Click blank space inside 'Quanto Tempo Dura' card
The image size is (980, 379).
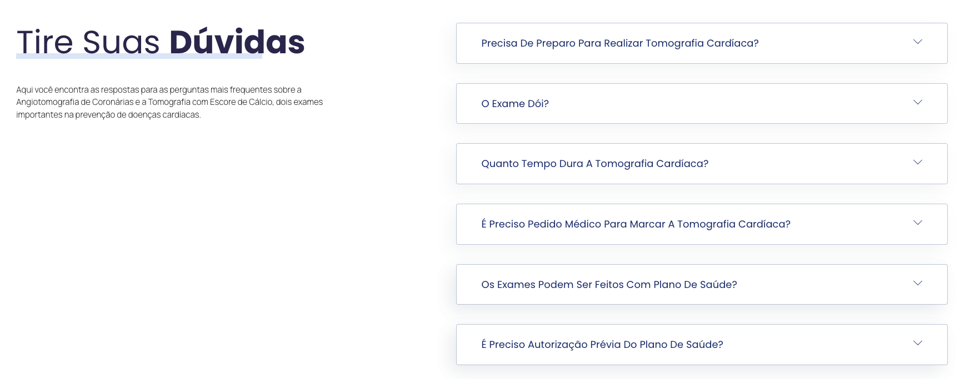(806, 164)
